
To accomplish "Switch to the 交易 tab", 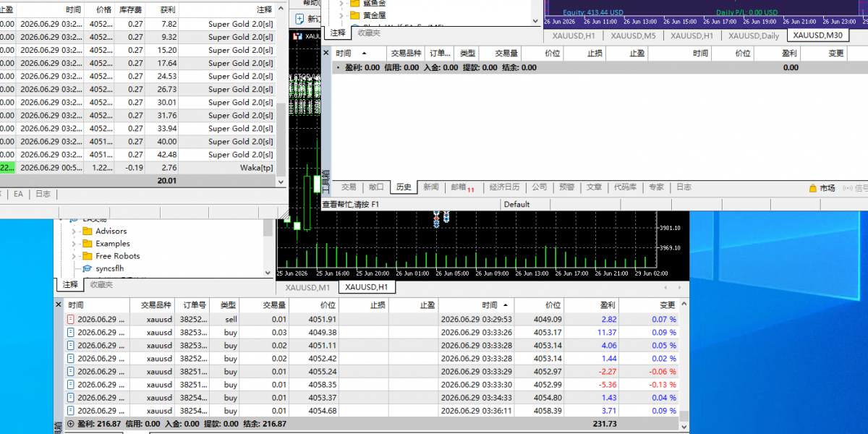I will [349, 187].
